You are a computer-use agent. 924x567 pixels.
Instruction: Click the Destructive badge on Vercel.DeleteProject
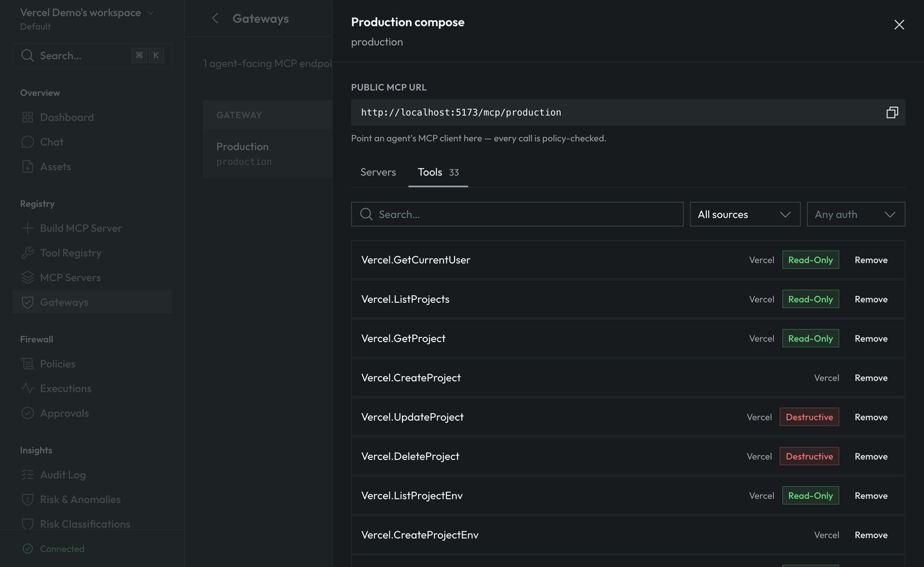(x=809, y=457)
